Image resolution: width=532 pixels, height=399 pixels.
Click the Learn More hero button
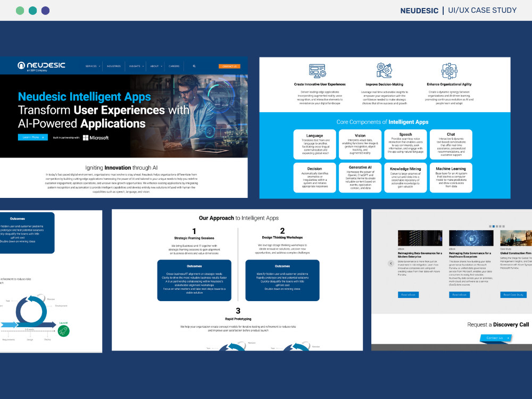(x=33, y=137)
